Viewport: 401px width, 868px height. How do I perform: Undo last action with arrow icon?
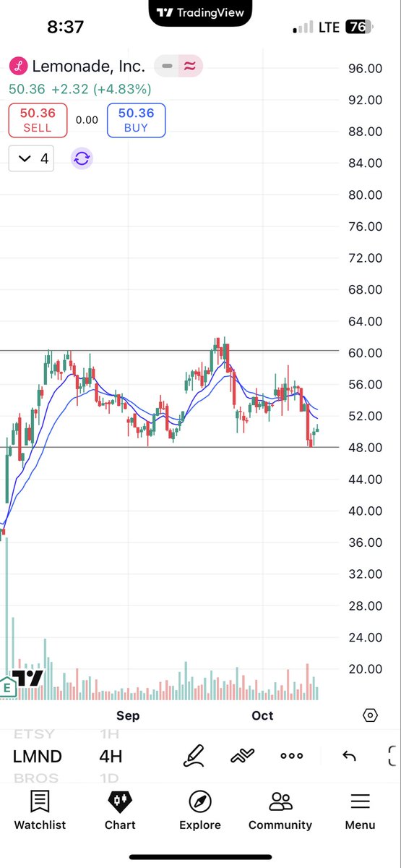(349, 756)
